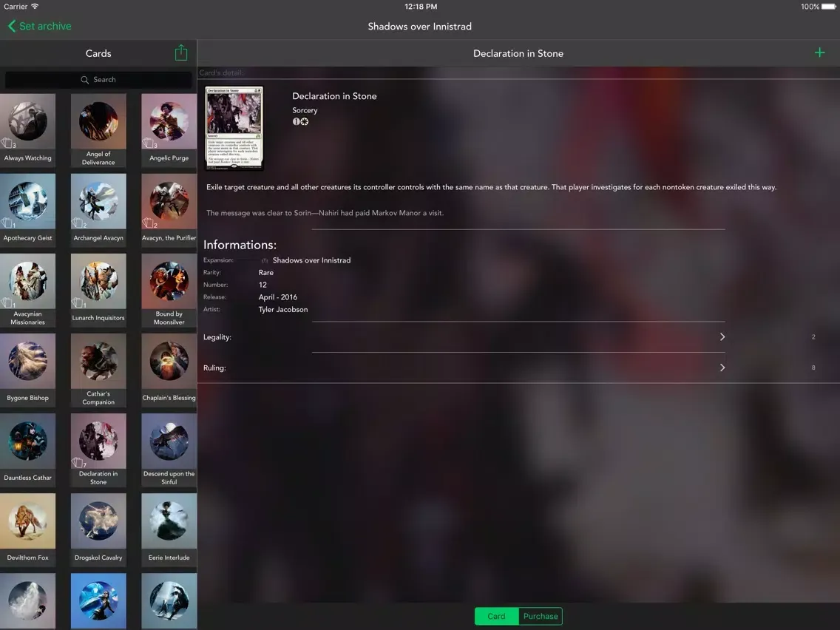840x630 pixels.
Task: Click the artist name Tyler Jacobson
Action: pos(283,310)
